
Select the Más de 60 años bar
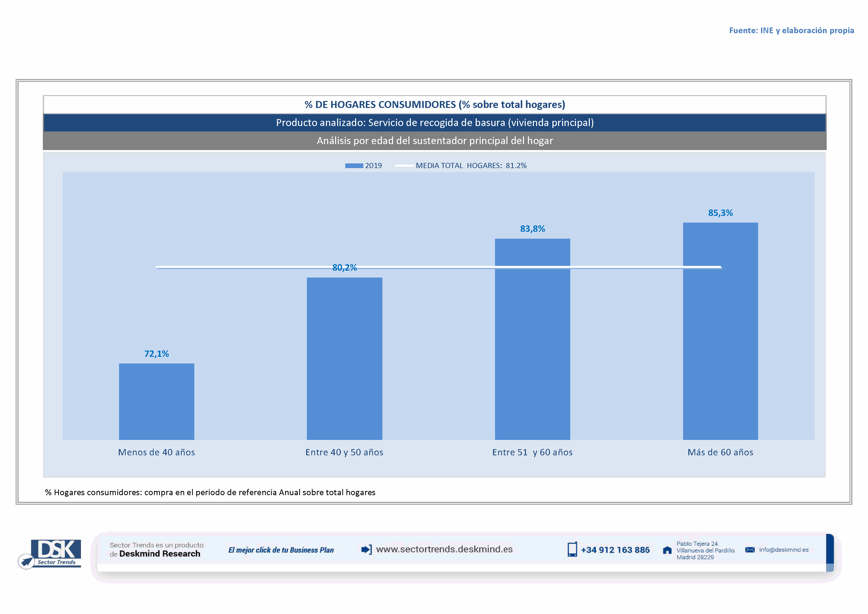pos(720,331)
